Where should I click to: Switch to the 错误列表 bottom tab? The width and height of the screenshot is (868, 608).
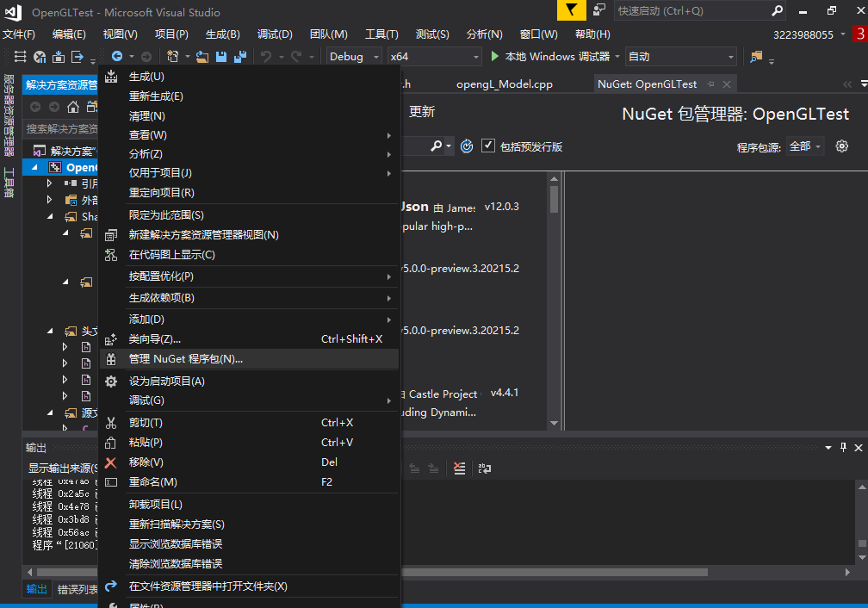[77, 589]
